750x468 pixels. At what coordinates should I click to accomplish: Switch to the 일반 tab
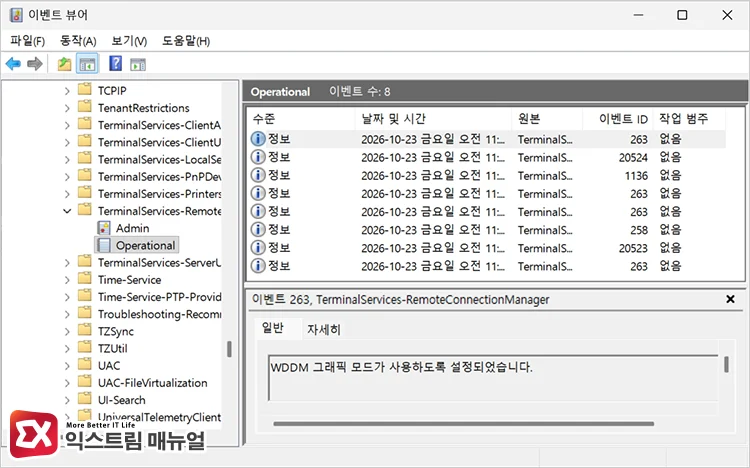[x=273, y=328]
